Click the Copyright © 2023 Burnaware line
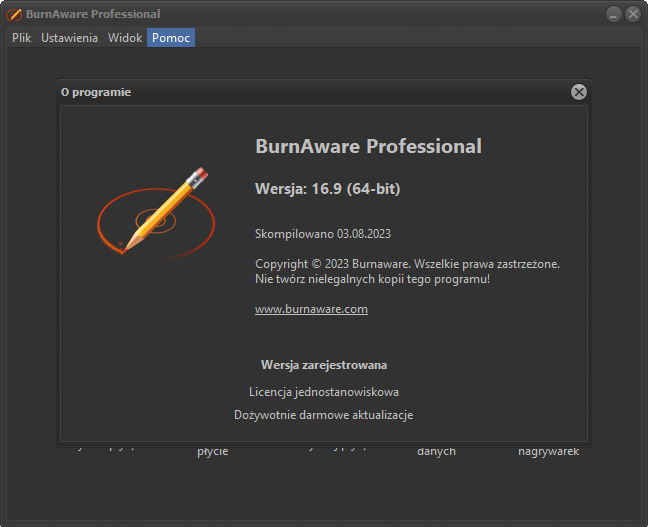 pyautogui.click(x=407, y=264)
